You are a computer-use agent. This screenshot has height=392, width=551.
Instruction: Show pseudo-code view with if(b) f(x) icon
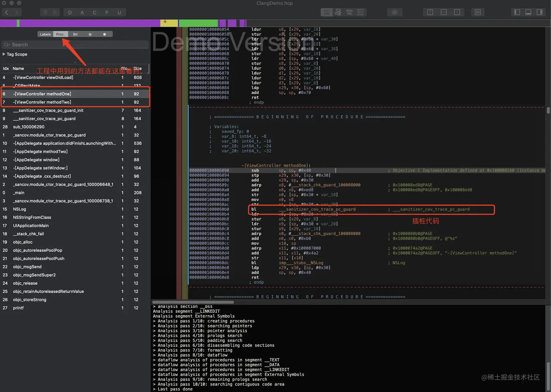(x=349, y=12)
